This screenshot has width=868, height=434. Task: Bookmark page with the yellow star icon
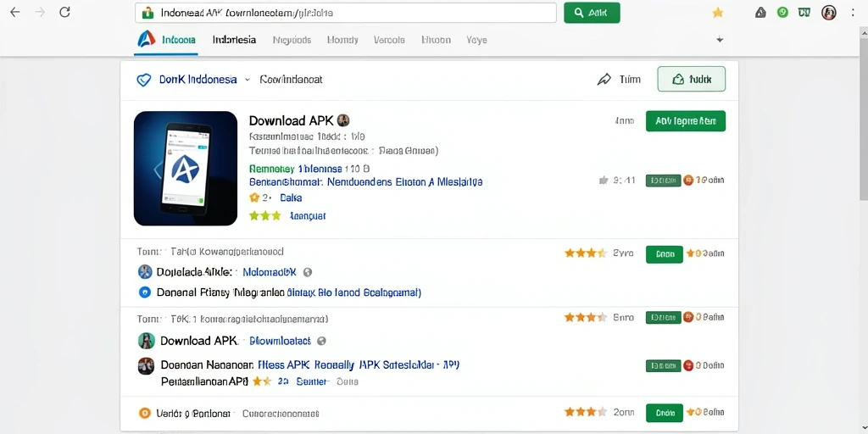717,12
